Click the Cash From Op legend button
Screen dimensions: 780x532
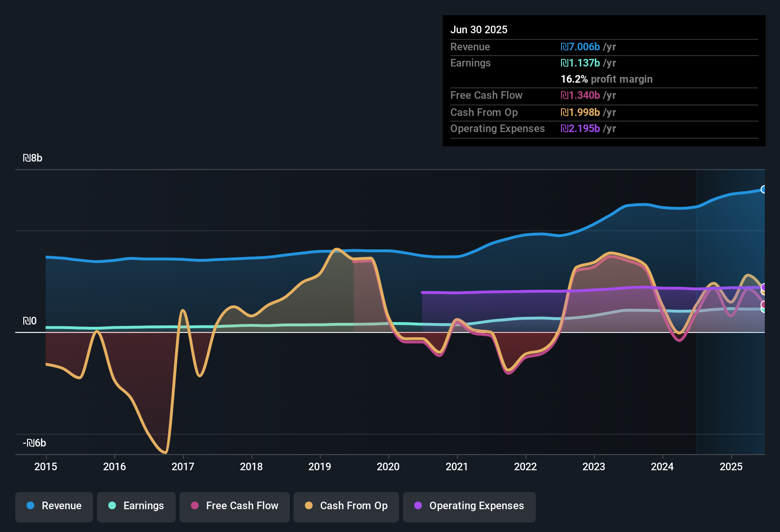coord(346,506)
